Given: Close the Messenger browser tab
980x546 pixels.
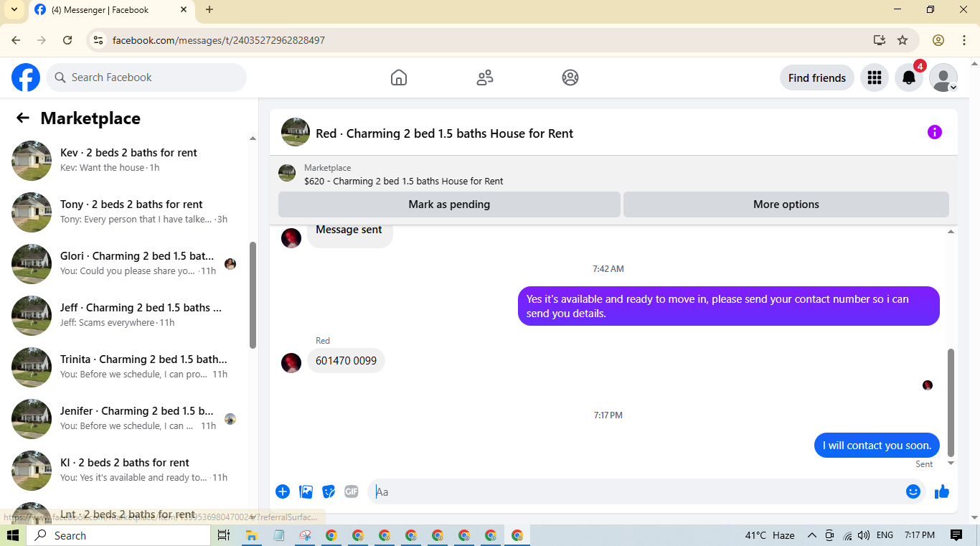Looking at the screenshot, I should click(x=184, y=9).
